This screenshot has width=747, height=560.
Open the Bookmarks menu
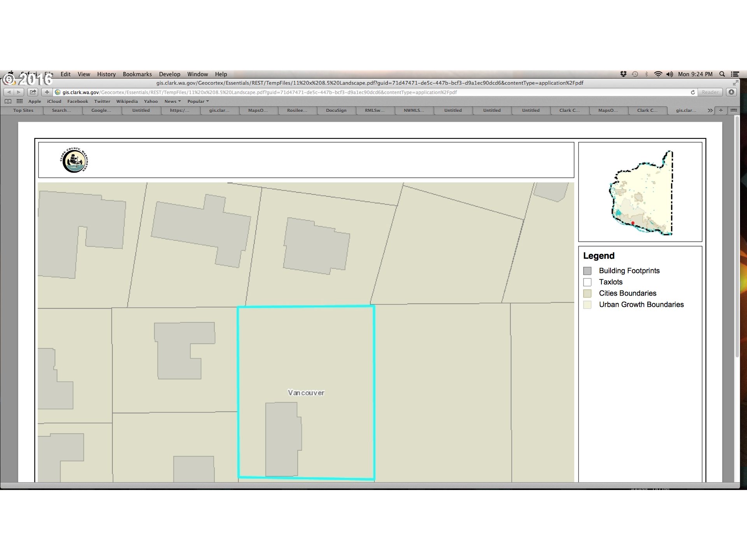click(137, 74)
